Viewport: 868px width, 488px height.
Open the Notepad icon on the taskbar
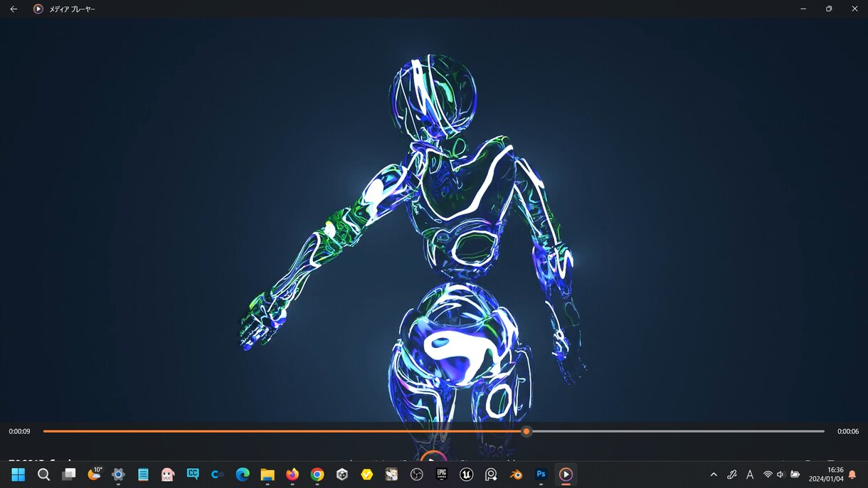tap(143, 474)
